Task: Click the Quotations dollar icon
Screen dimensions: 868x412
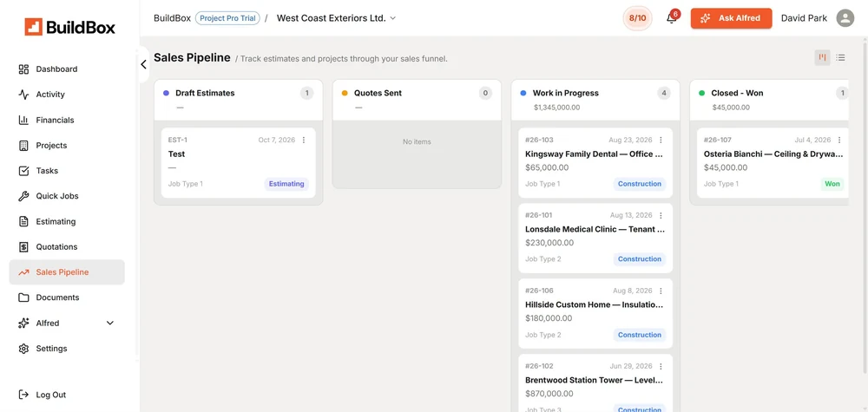Action: [23, 246]
